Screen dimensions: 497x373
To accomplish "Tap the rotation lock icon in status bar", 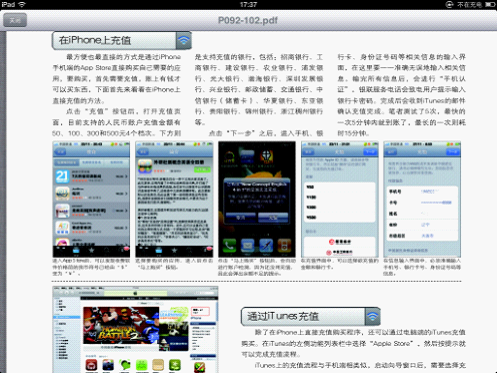I will click(449, 4).
